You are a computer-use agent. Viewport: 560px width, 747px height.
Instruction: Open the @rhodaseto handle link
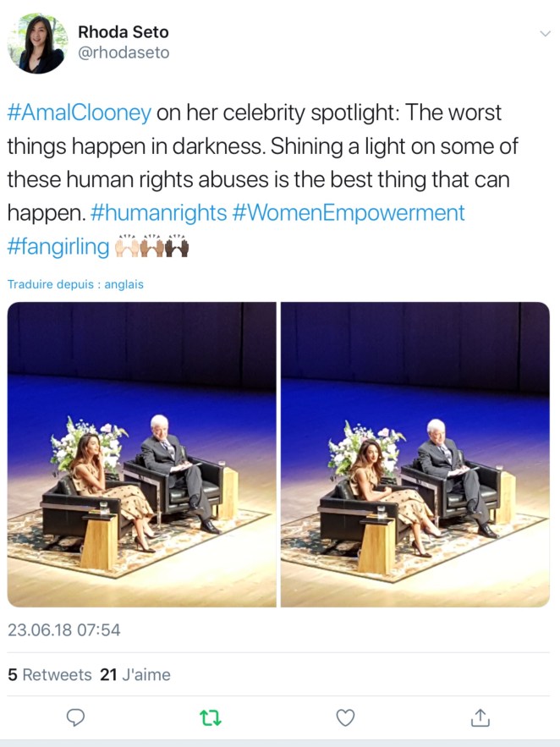(x=124, y=53)
